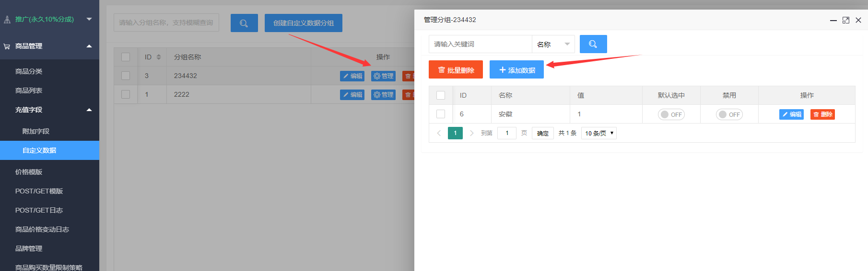
Task: Open 自定义数据 in the sidebar
Action: pyautogui.click(x=49, y=150)
